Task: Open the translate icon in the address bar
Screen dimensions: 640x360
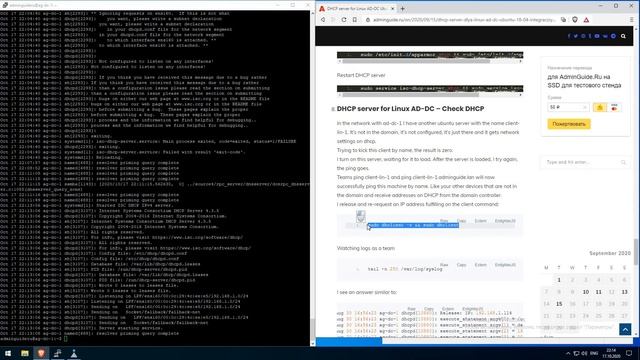Action: click(x=564, y=20)
